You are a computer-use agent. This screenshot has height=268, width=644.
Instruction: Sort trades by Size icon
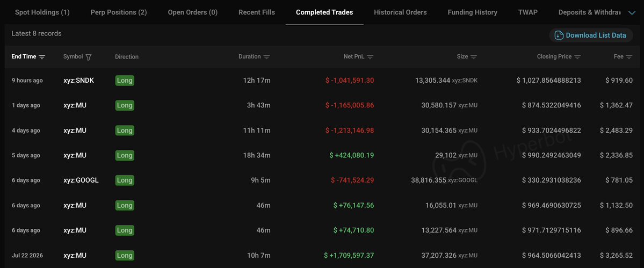pyautogui.click(x=474, y=57)
